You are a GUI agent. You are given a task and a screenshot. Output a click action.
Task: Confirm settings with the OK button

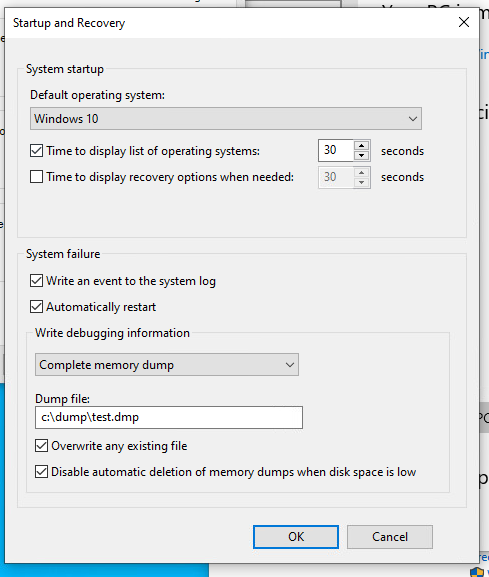(296, 537)
